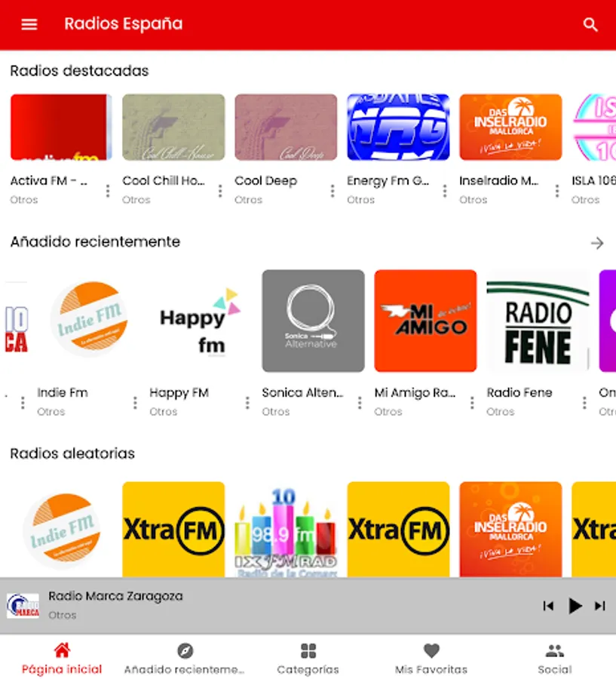This screenshot has width=616, height=679.
Task: Skip to next station
Action: (x=600, y=606)
